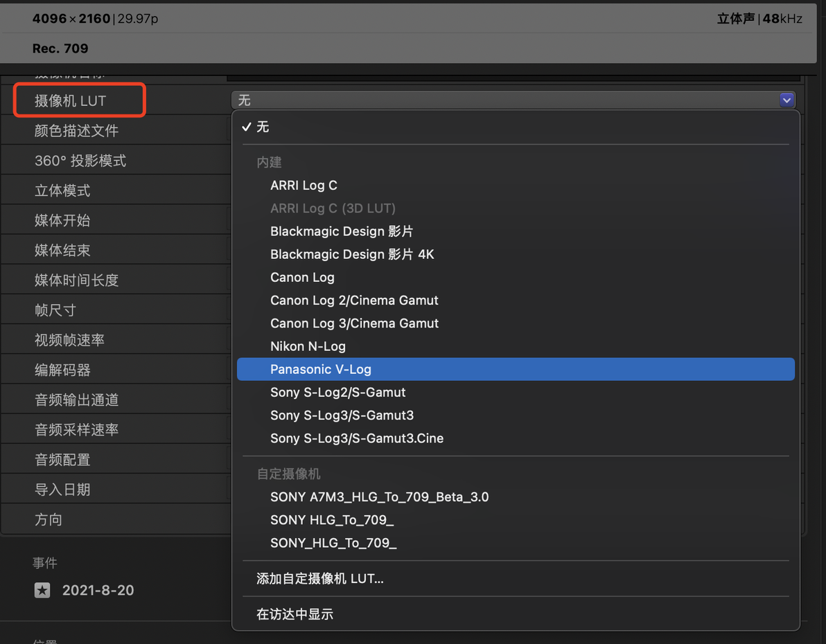
Task: Click the 视频帧速率 row
Action: point(116,340)
